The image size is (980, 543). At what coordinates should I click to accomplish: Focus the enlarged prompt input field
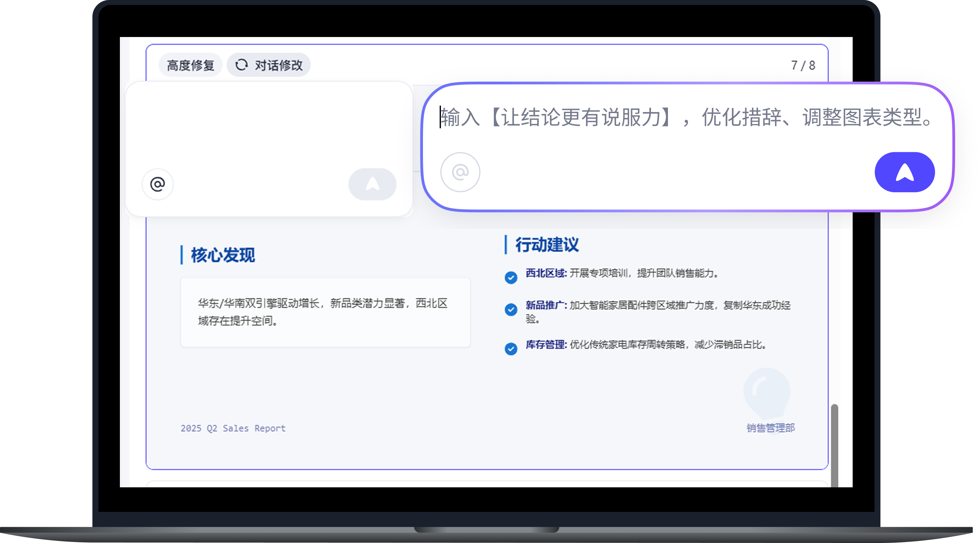[687, 118]
